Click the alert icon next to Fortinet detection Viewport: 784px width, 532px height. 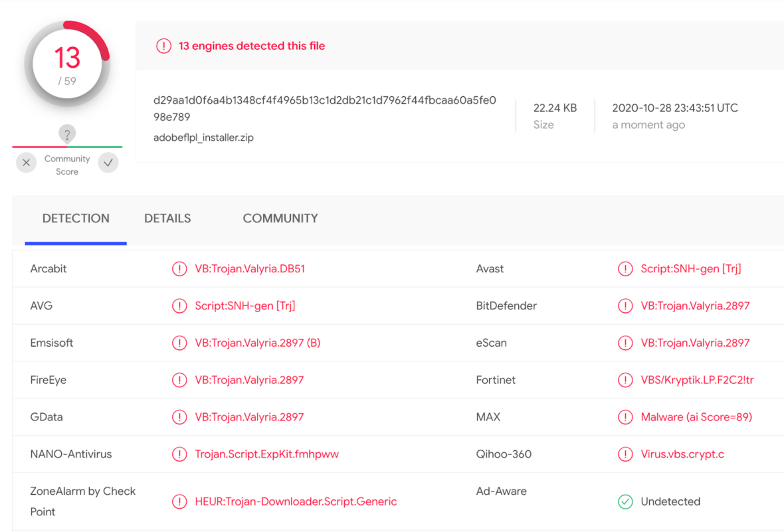coord(625,380)
